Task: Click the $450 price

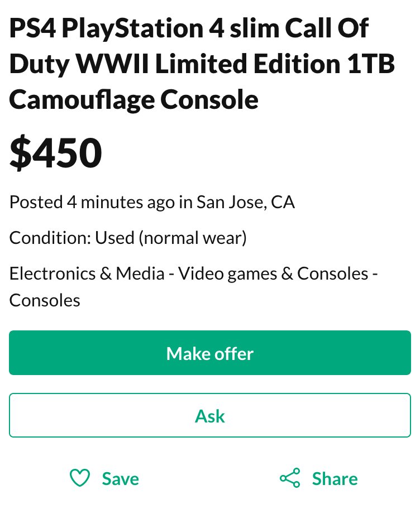Action: (56, 153)
